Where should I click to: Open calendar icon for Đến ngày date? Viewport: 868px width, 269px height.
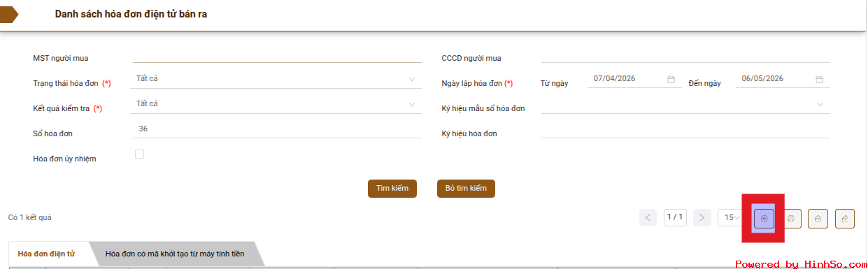tap(819, 79)
